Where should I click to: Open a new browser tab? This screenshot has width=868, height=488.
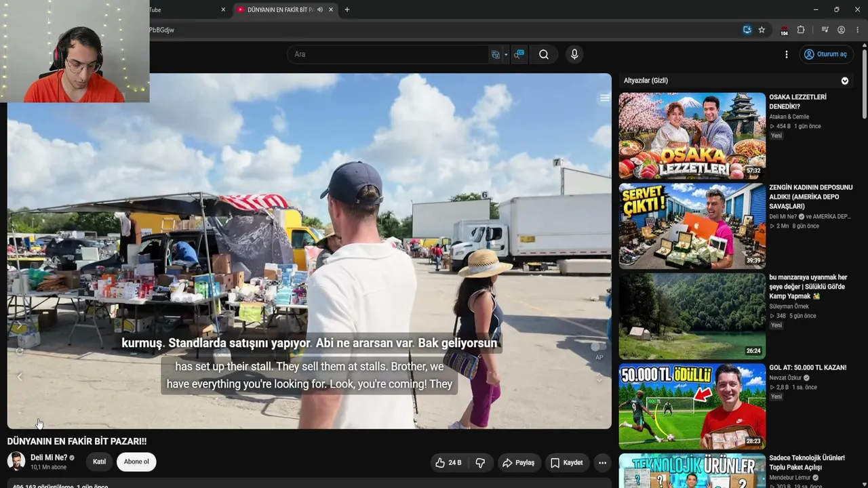[347, 9]
